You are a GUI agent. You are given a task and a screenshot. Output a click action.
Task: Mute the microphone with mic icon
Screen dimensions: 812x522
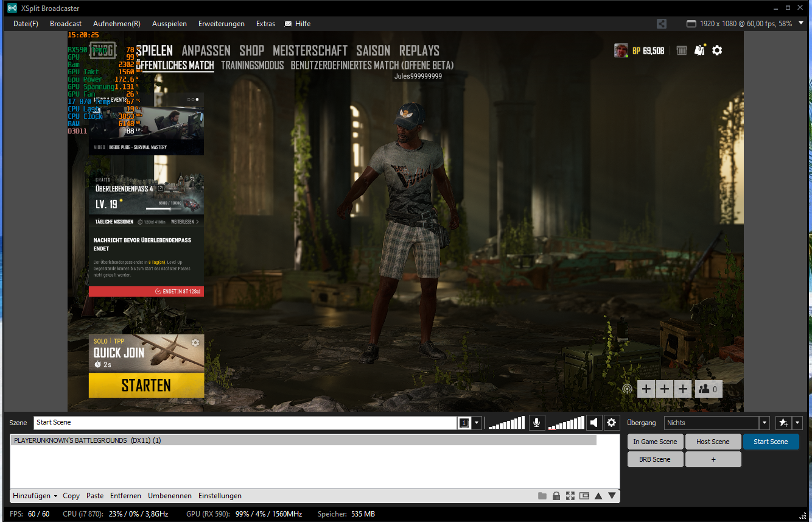[537, 423]
